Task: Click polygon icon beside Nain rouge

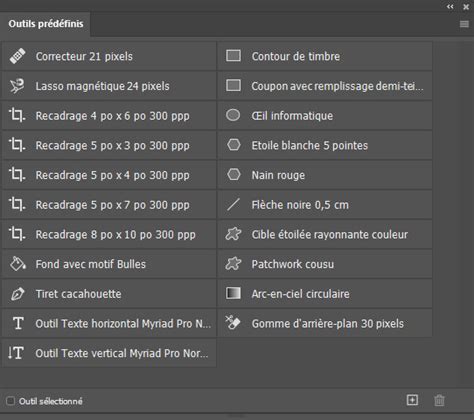Action: pyautogui.click(x=234, y=174)
